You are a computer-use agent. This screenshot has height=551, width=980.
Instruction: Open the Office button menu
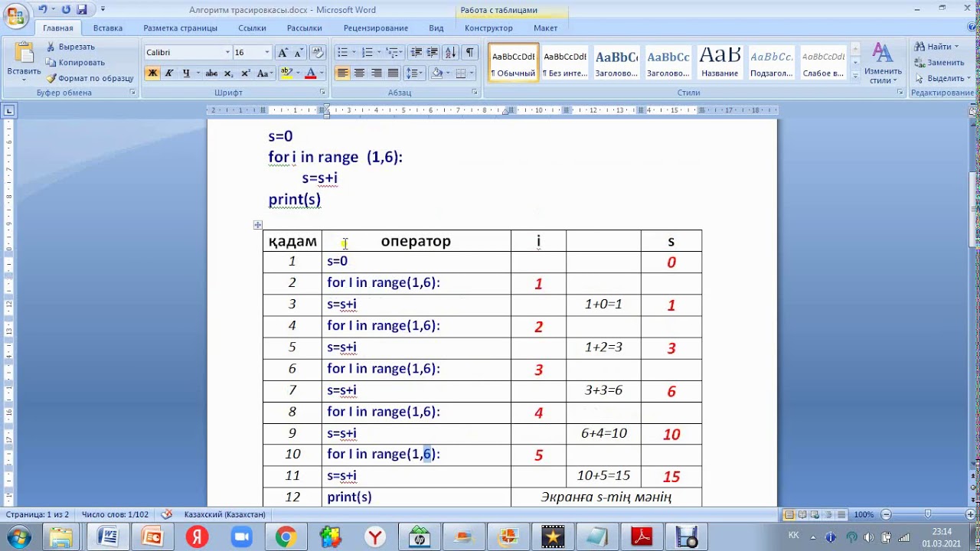[x=15, y=15]
